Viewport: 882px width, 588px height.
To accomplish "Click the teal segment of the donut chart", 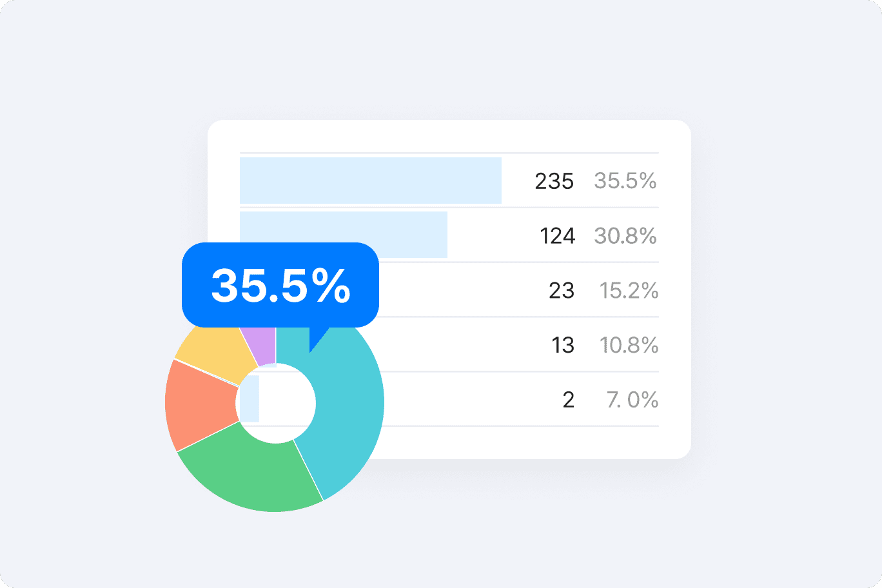I will click(x=348, y=413).
